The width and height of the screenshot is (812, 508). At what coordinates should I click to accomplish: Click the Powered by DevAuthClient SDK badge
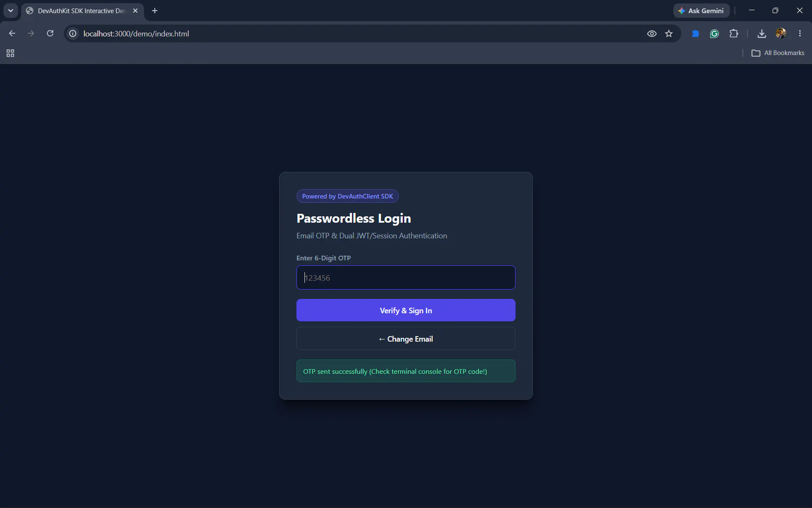(x=347, y=196)
